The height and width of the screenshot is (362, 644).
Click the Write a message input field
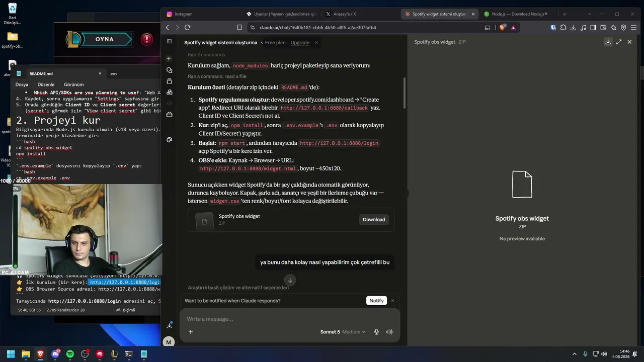[289, 319]
